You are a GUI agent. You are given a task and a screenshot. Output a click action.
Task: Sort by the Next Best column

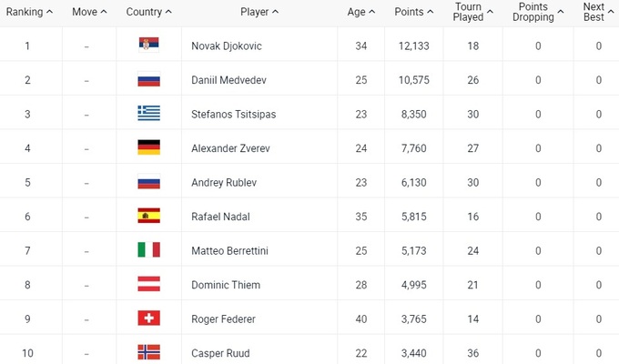(597, 12)
